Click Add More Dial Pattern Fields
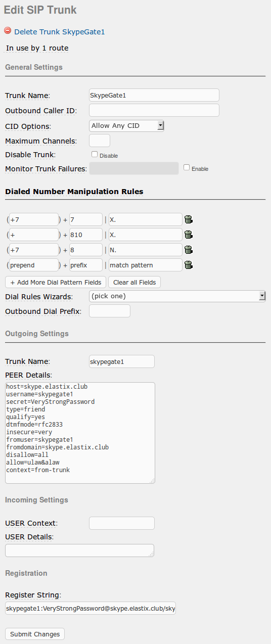The height and width of the screenshot is (644, 271). pyautogui.click(x=56, y=282)
